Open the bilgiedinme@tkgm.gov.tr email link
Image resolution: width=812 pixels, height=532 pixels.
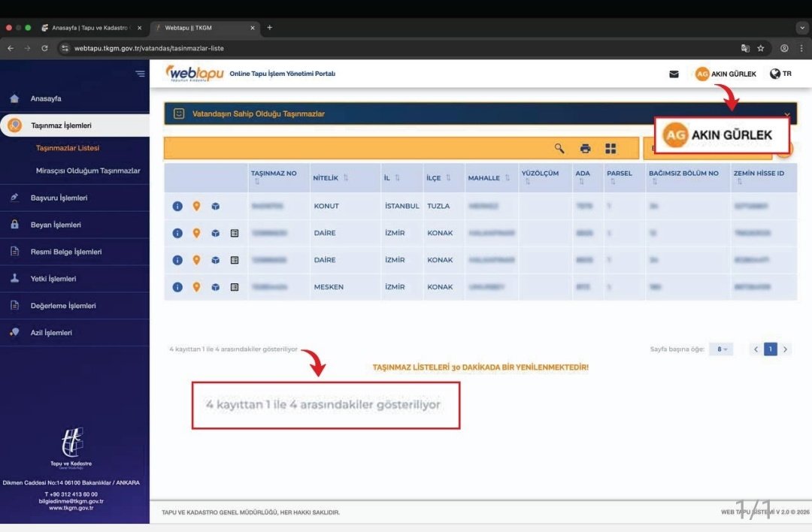(x=71, y=501)
